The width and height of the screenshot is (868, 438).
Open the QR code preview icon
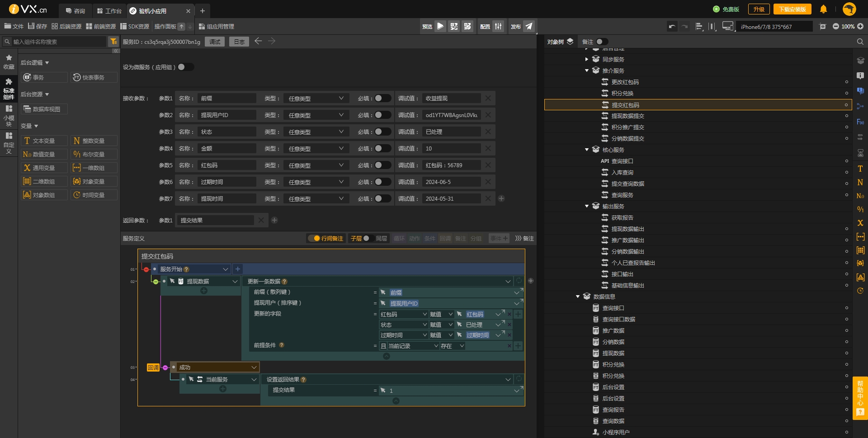point(454,26)
